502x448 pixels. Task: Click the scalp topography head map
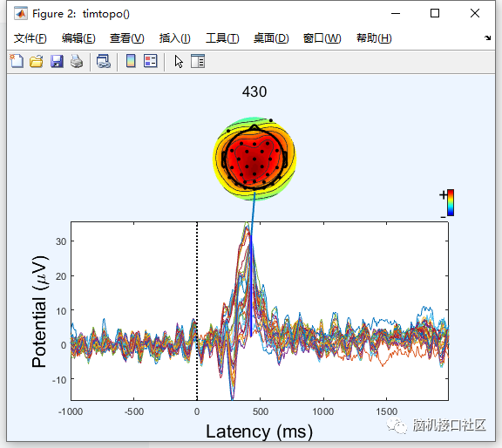(254, 159)
